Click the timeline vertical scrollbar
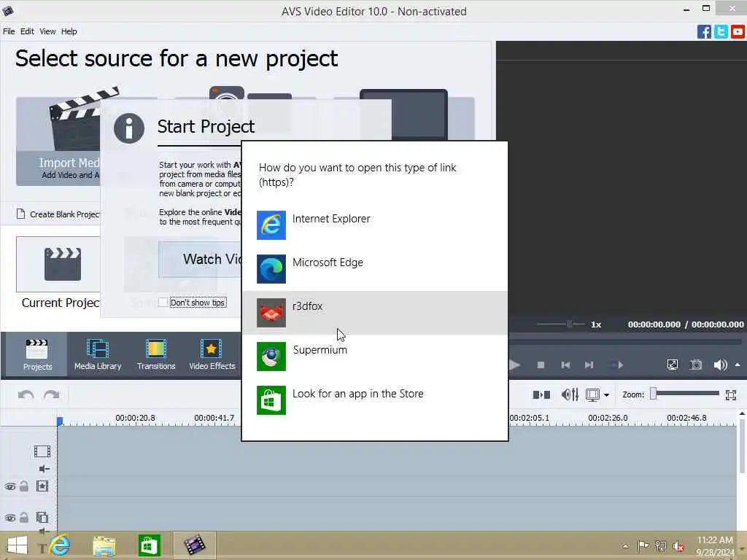 coord(742,446)
